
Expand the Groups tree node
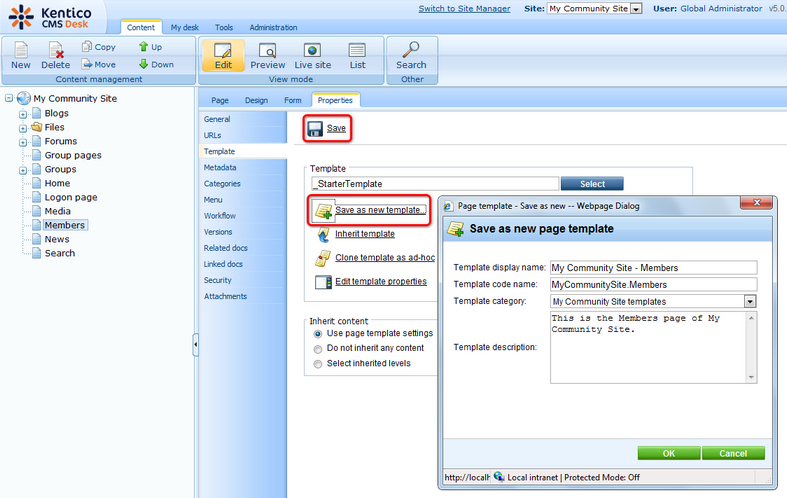(x=23, y=171)
